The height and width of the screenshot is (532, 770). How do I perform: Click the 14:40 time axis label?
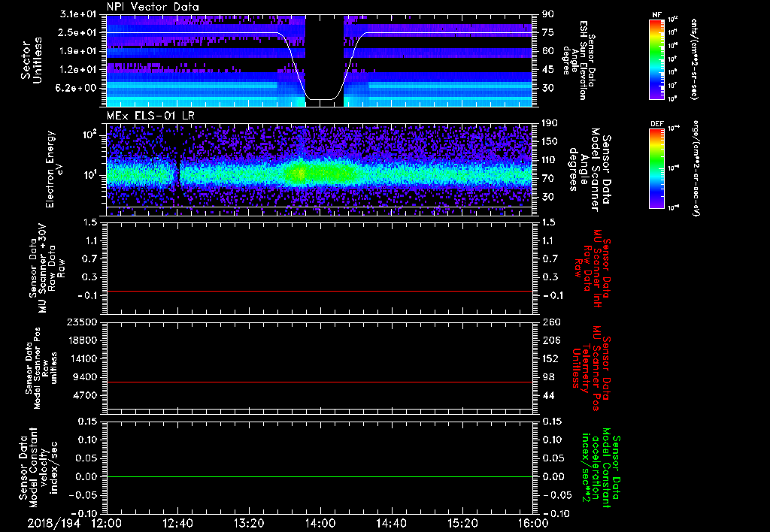[391, 523]
